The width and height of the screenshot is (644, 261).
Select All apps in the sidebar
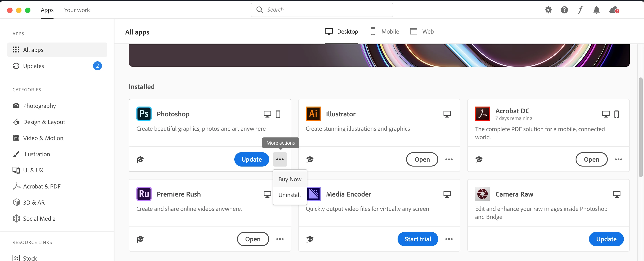[57, 50]
